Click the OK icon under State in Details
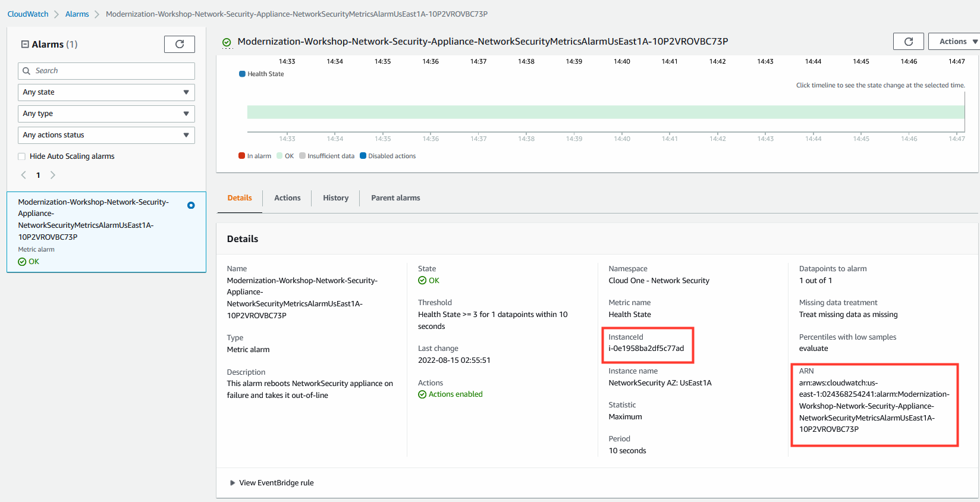This screenshot has width=980, height=502. click(422, 280)
